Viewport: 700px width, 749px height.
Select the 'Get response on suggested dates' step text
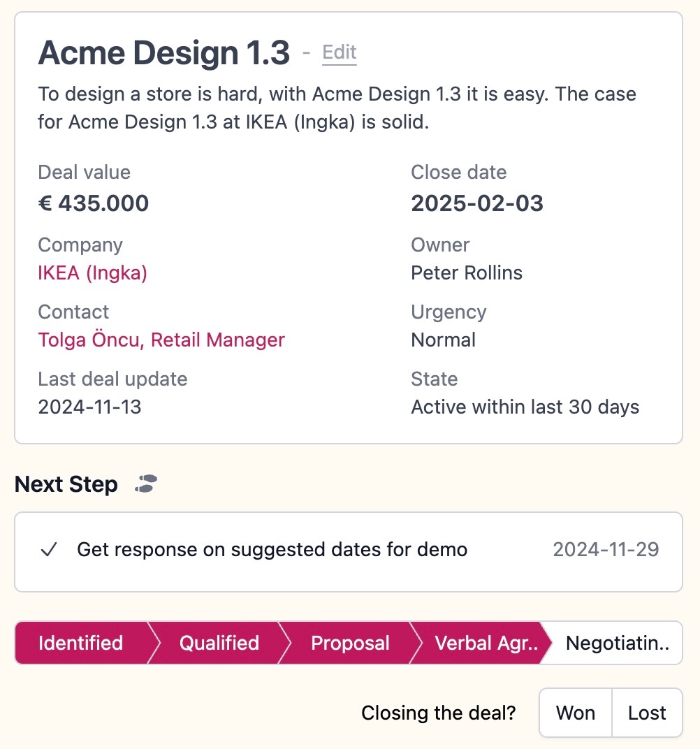tap(272, 550)
